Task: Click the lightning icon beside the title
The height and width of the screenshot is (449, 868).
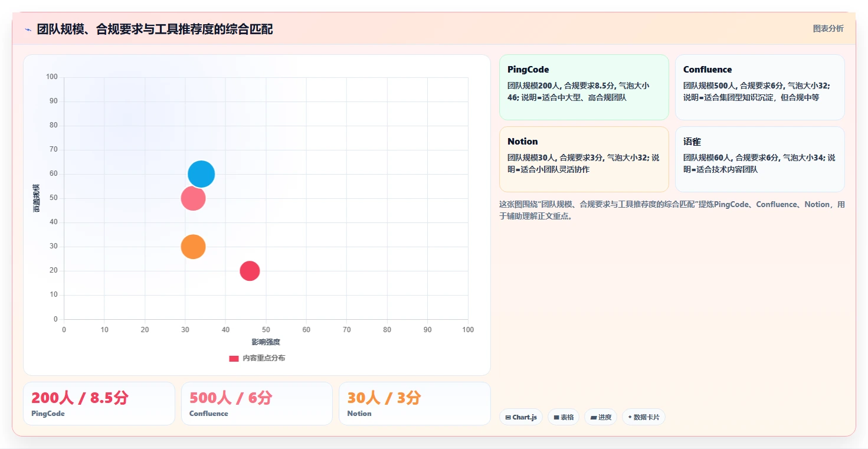Action: (28, 30)
